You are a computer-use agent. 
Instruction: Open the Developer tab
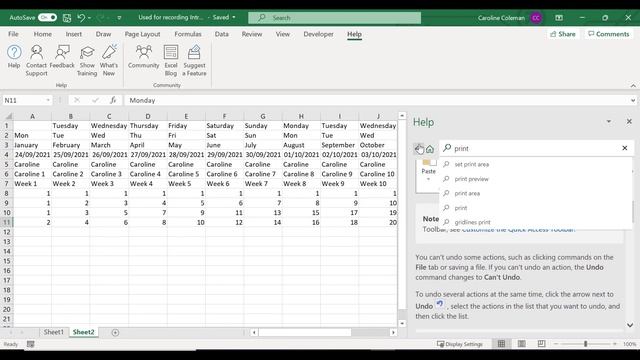[318, 34]
